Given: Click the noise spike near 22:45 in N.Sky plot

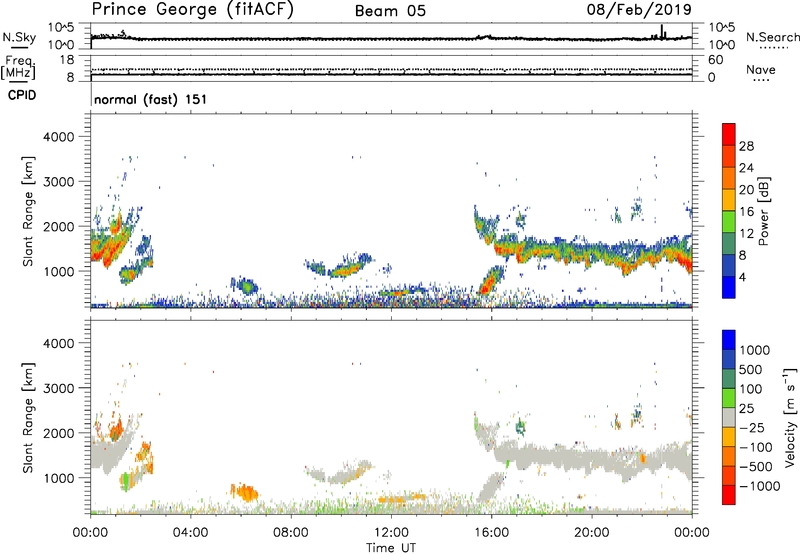Looking at the screenshot, I should coord(662,32).
